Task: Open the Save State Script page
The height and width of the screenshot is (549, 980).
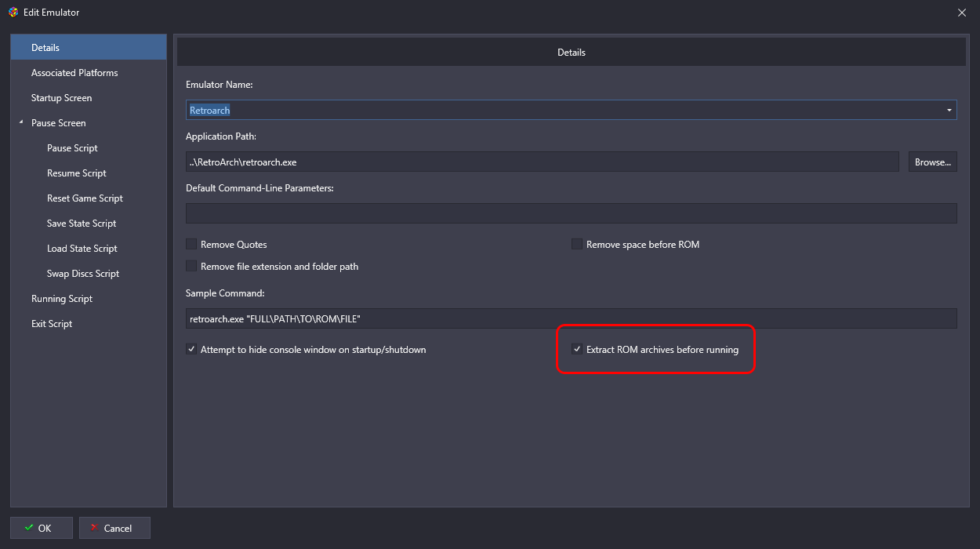Action: point(82,224)
